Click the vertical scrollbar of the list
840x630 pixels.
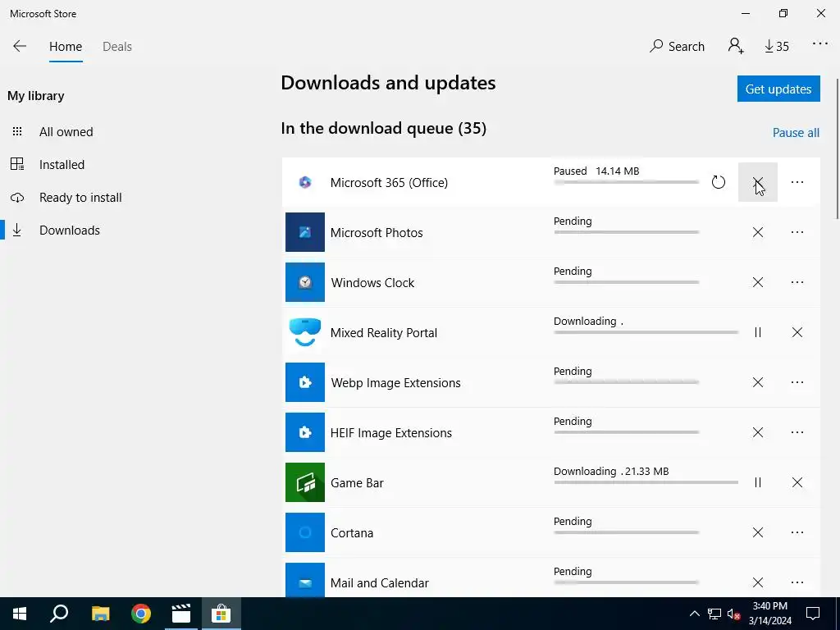(x=838, y=148)
